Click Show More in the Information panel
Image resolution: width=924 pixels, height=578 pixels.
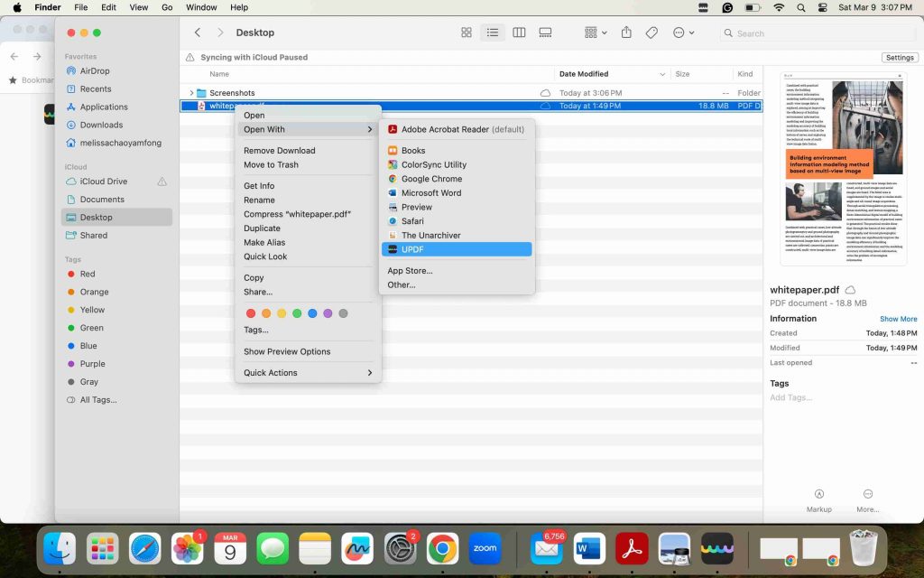click(898, 318)
